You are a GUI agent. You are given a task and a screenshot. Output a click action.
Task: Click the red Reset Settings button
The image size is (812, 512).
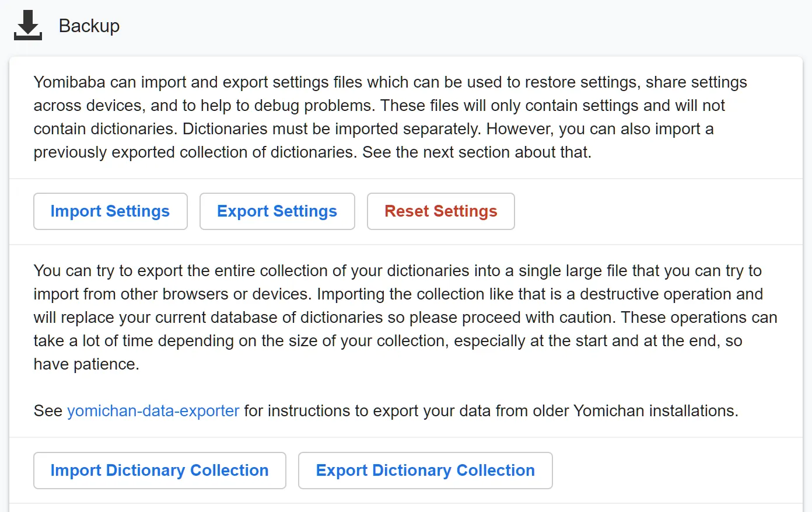(x=441, y=211)
